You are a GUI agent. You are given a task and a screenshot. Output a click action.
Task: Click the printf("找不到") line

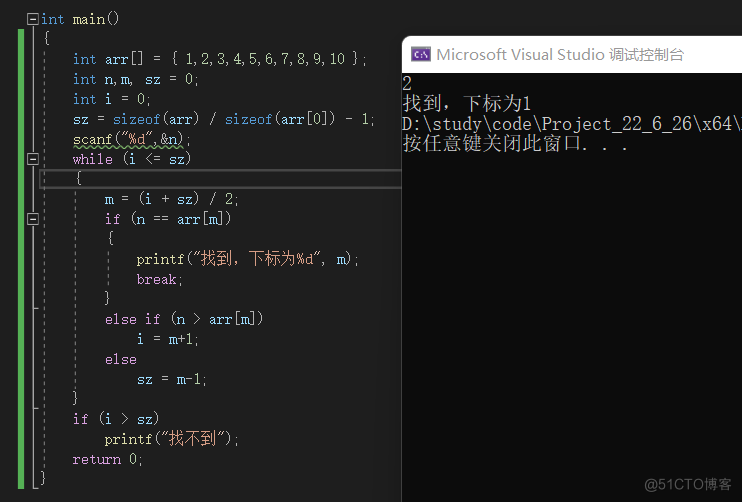point(171,439)
